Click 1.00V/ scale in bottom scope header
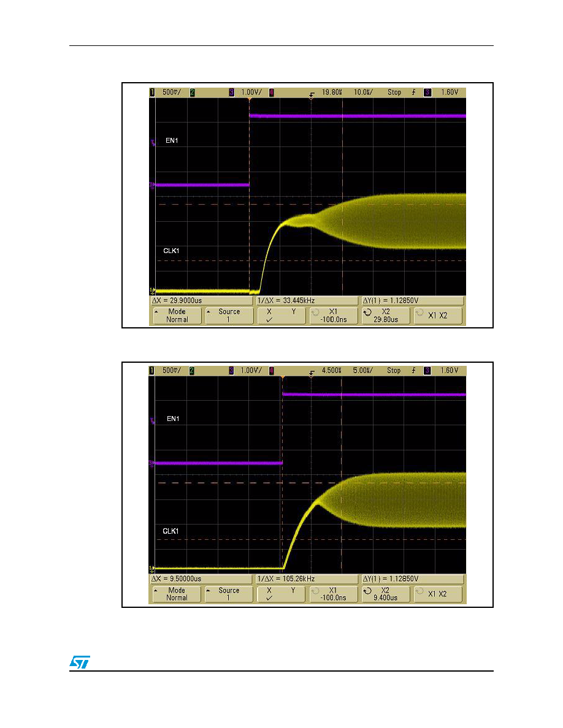This screenshot has width=563, height=728. click(251, 371)
